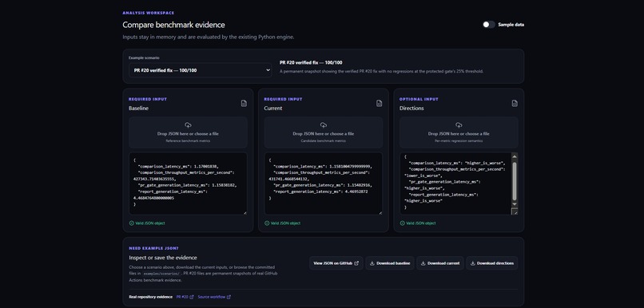Viewport: 644px width, 308px height.
Task: Open View JSON on GitHub
Action: click(x=336, y=263)
